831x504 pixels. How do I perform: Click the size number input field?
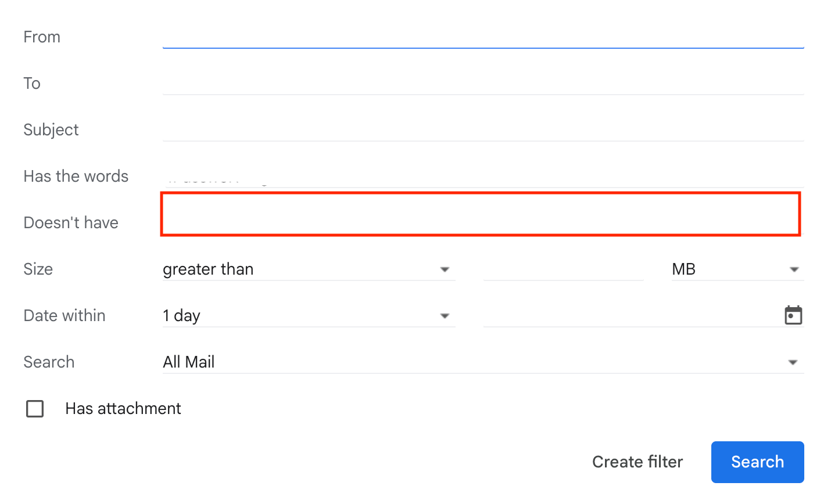pyautogui.click(x=563, y=269)
